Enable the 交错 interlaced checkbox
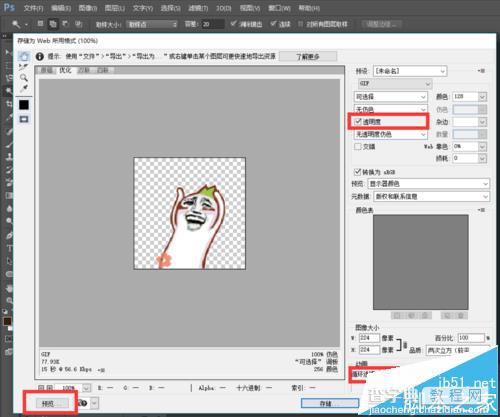500x417 pixels. coord(358,146)
